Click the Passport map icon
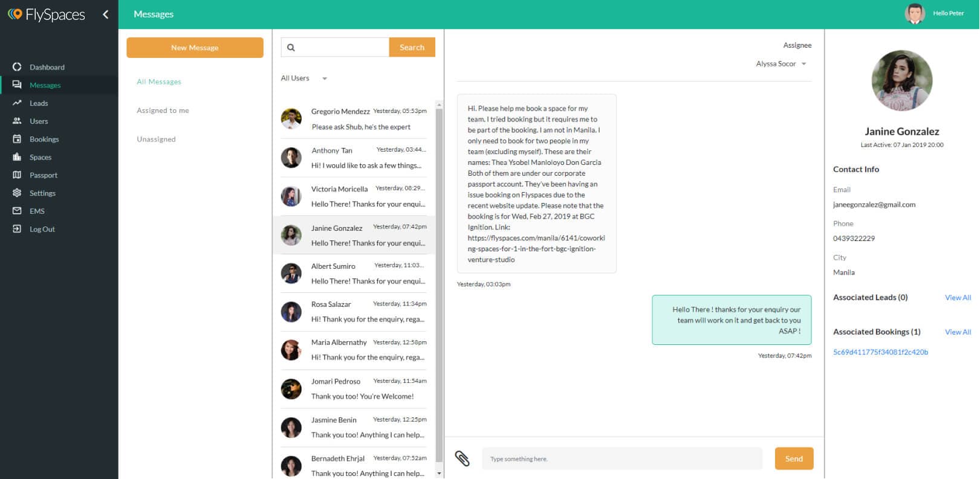980x479 pixels. [17, 175]
